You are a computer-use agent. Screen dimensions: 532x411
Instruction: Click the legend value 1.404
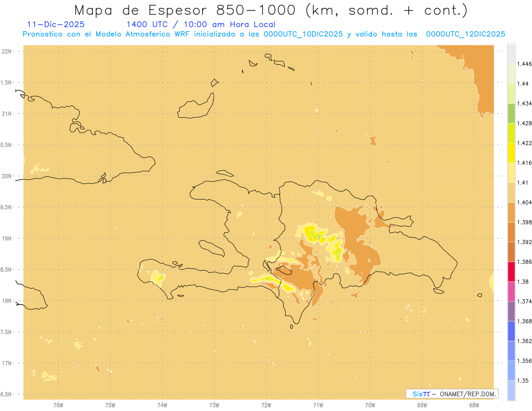click(x=524, y=202)
